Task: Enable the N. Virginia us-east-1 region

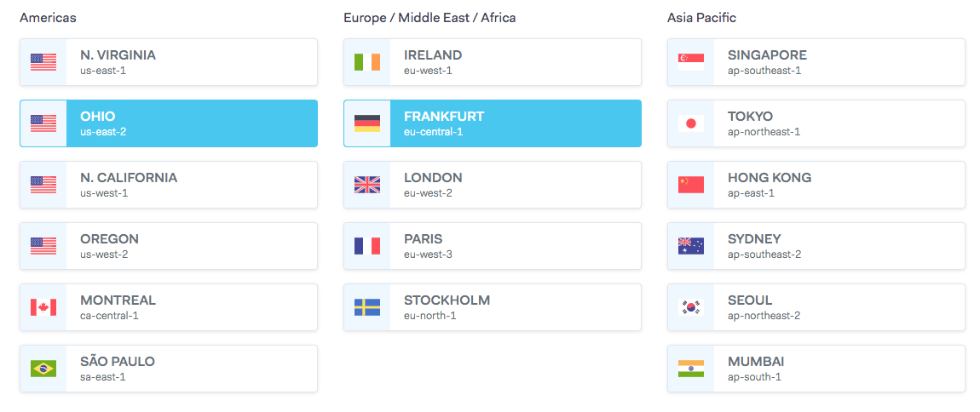Action: click(191, 62)
